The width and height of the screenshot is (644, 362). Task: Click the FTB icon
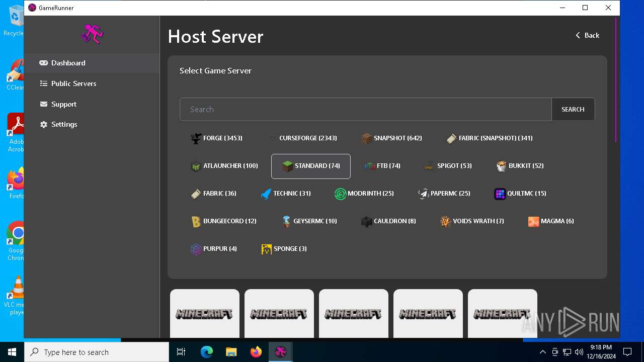coord(370,166)
